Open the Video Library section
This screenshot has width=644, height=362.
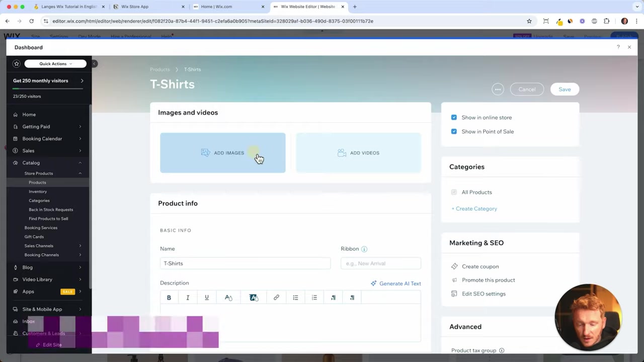[37, 280]
